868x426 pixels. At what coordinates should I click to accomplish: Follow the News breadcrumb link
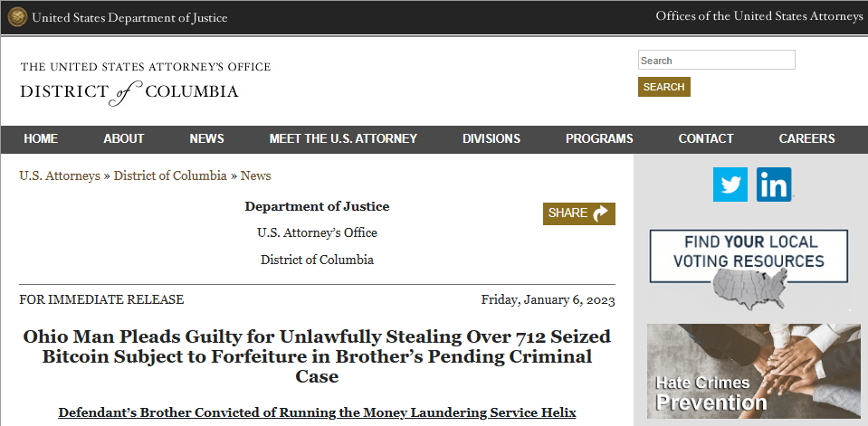256,176
